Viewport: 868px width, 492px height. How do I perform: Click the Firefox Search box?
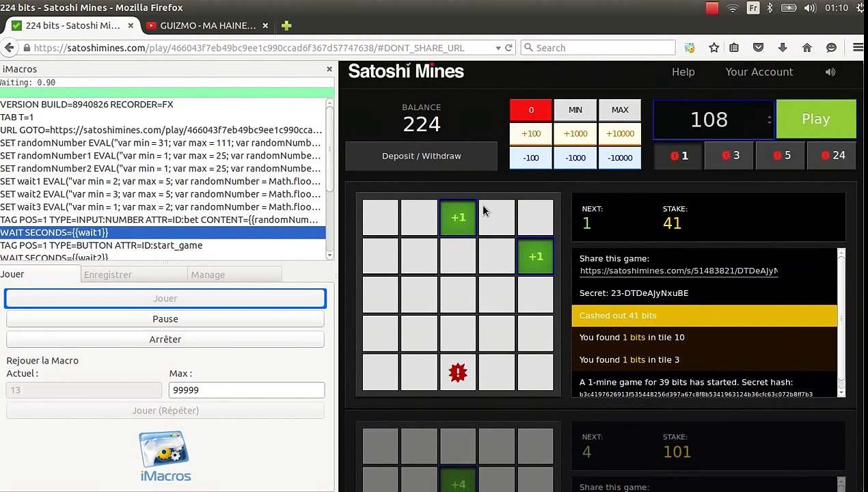point(599,48)
